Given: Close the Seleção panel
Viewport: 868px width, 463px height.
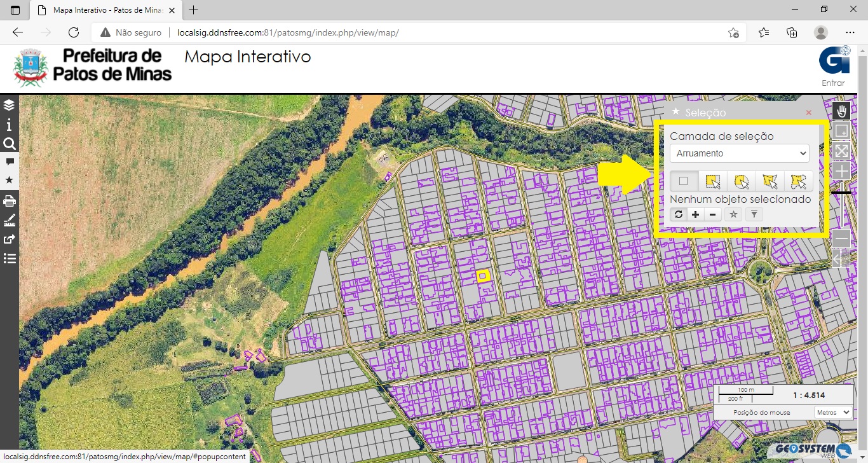Looking at the screenshot, I should pyautogui.click(x=808, y=113).
